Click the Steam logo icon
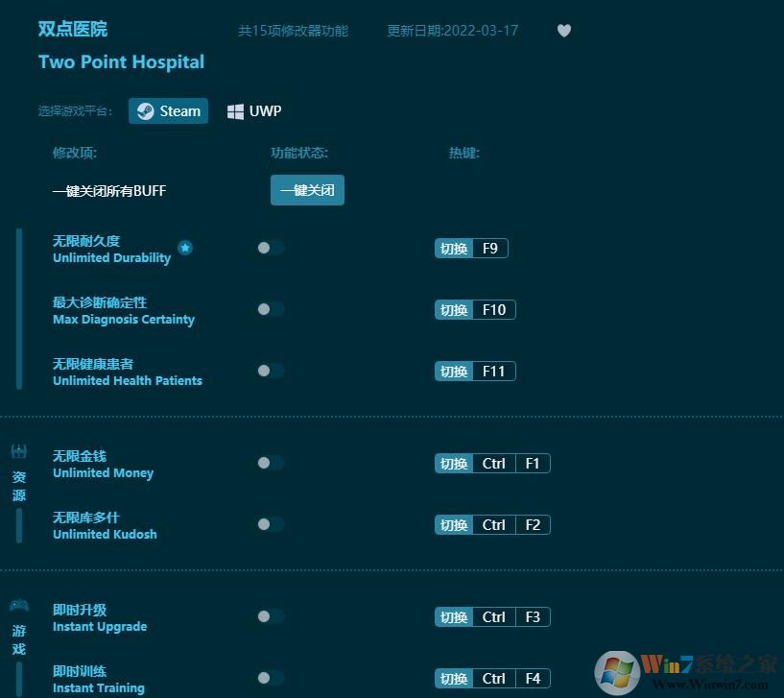Image resolution: width=784 pixels, height=698 pixels. tap(146, 111)
